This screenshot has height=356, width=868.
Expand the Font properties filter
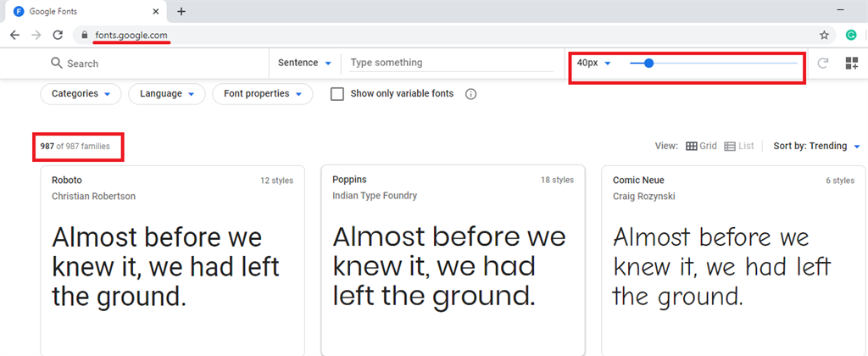click(x=263, y=94)
